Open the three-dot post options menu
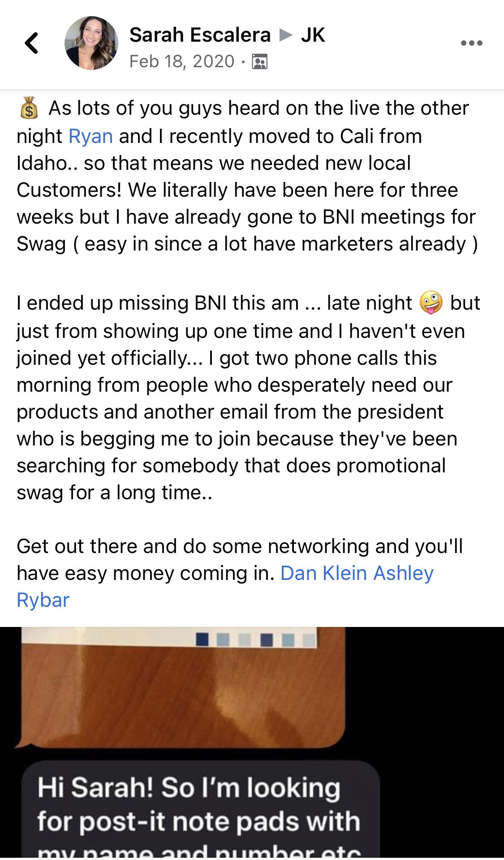This screenshot has width=504, height=860. pos(471,43)
